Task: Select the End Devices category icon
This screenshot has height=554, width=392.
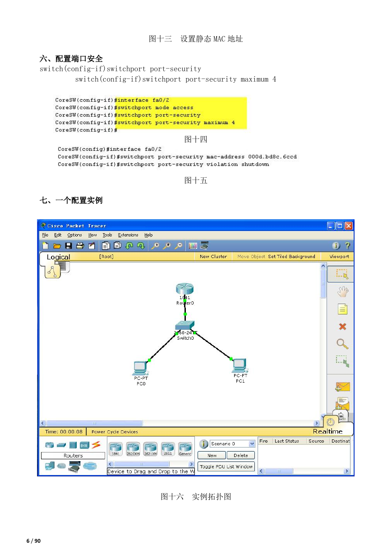Action: click(x=49, y=466)
